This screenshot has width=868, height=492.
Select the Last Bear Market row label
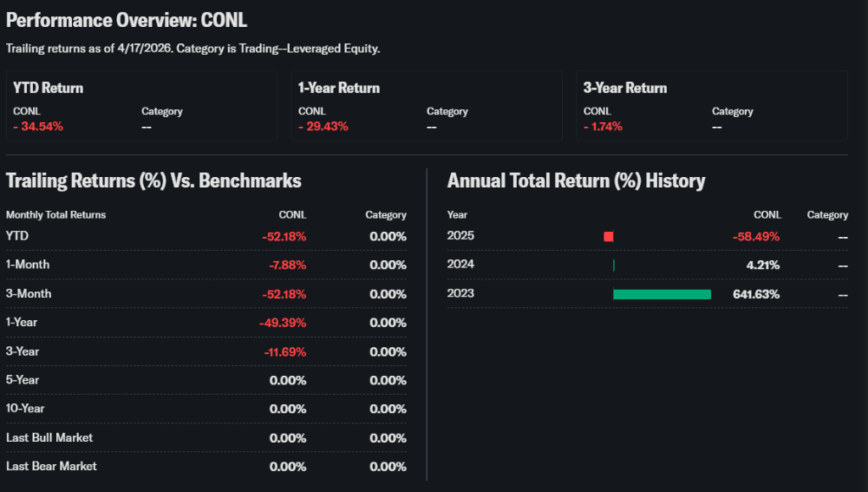coord(51,467)
